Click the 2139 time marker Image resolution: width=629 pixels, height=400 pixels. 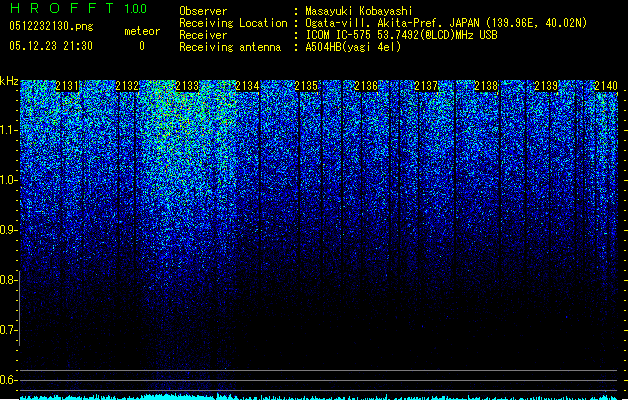pos(546,86)
